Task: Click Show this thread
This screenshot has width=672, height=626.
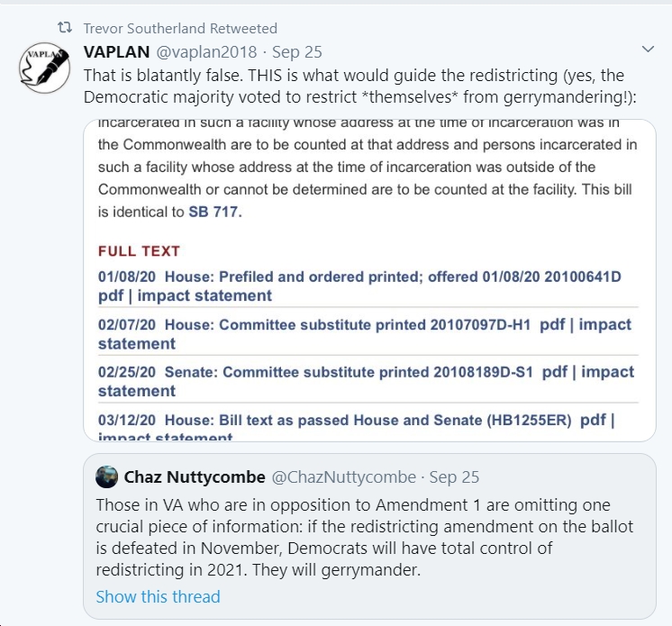Action: (x=158, y=596)
